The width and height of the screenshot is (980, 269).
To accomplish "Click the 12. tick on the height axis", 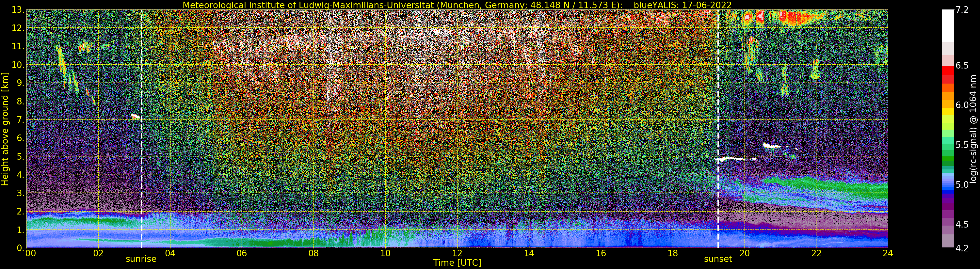I will [x=18, y=28].
